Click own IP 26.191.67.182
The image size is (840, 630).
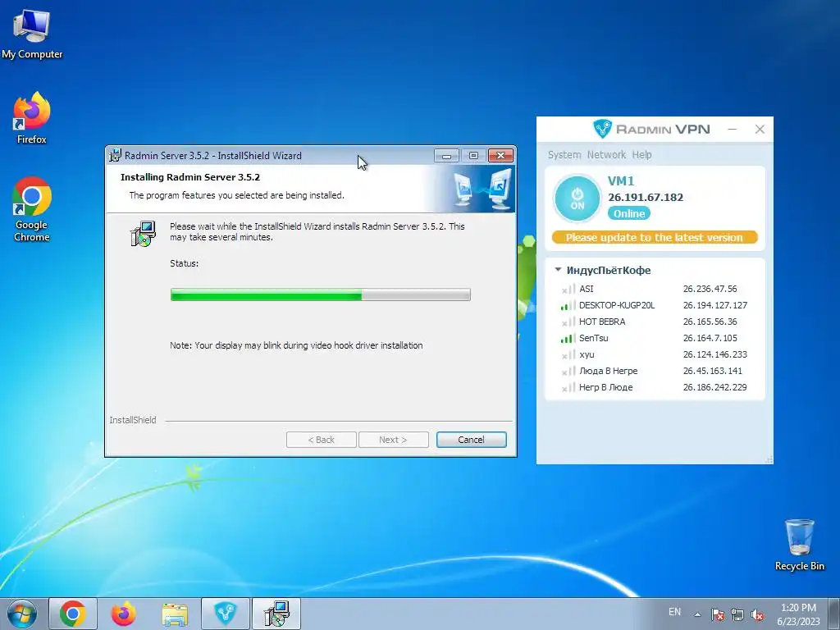point(646,197)
